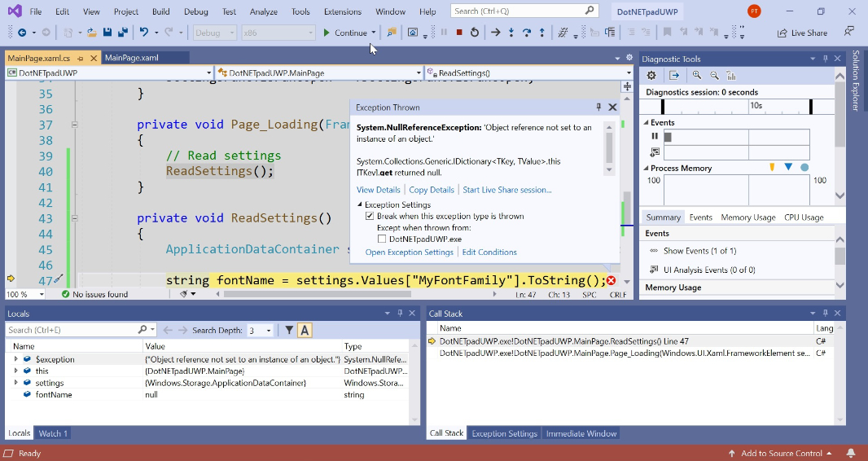Switch to the Memory Usage tab

tap(747, 217)
